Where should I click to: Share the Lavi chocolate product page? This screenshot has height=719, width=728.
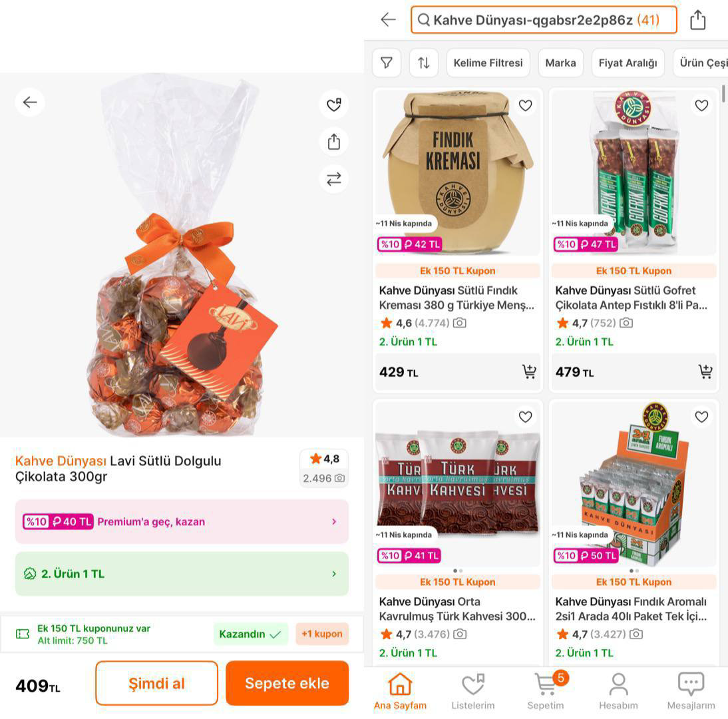[x=333, y=141]
